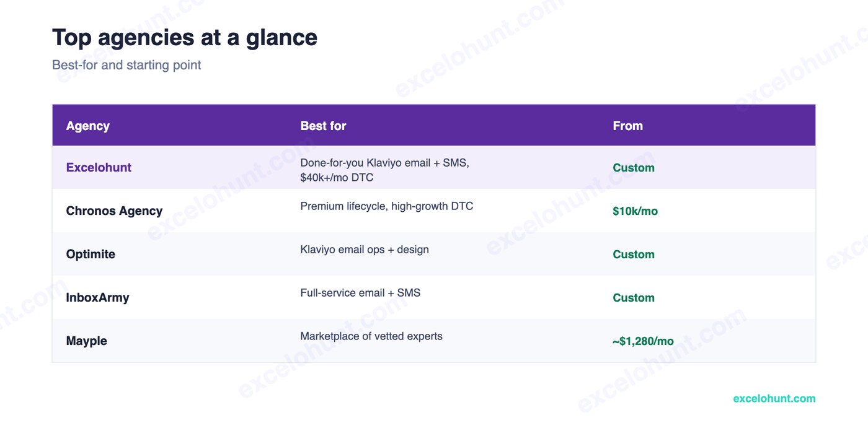This screenshot has height=423, width=868.
Task: Select the Chronos Agency name cell
Action: (x=114, y=211)
